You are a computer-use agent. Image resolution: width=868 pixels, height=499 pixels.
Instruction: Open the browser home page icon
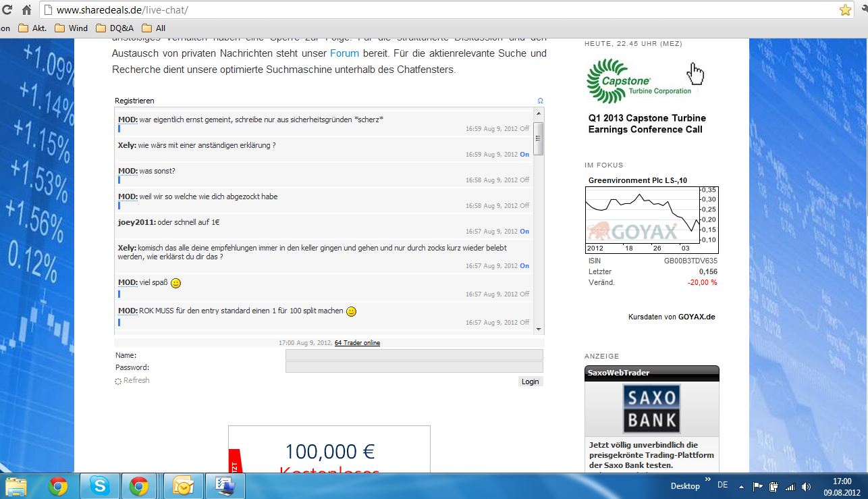pyautogui.click(x=26, y=10)
